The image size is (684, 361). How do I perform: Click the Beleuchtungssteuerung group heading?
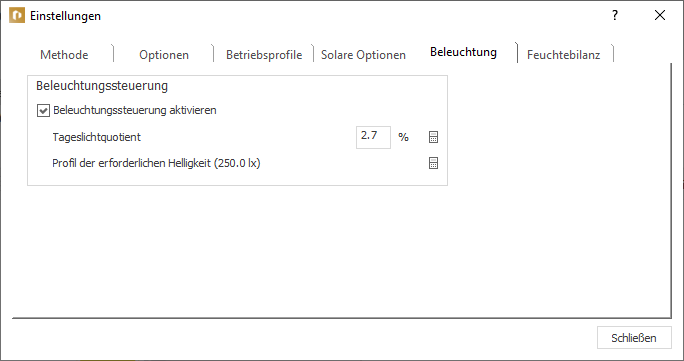[102, 86]
